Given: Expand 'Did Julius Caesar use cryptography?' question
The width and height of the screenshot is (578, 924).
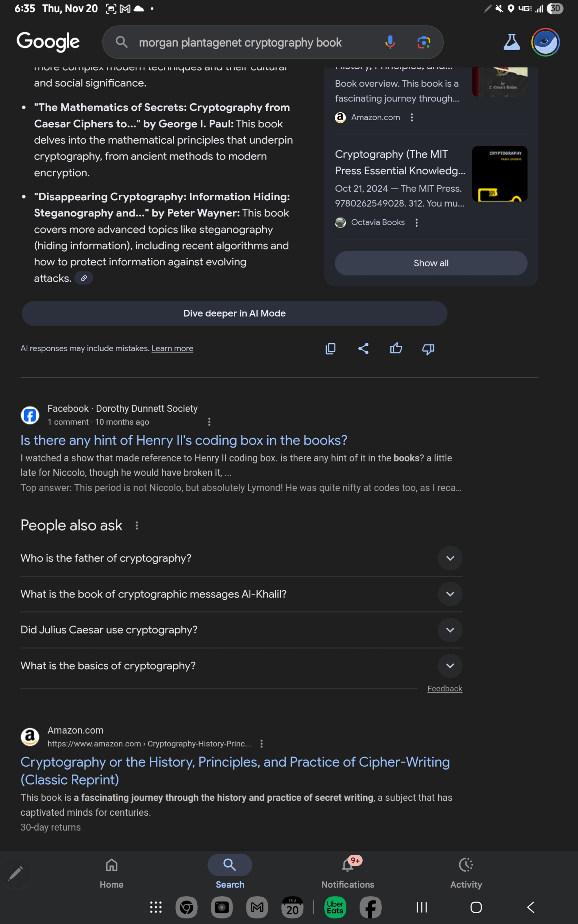Looking at the screenshot, I should point(450,629).
